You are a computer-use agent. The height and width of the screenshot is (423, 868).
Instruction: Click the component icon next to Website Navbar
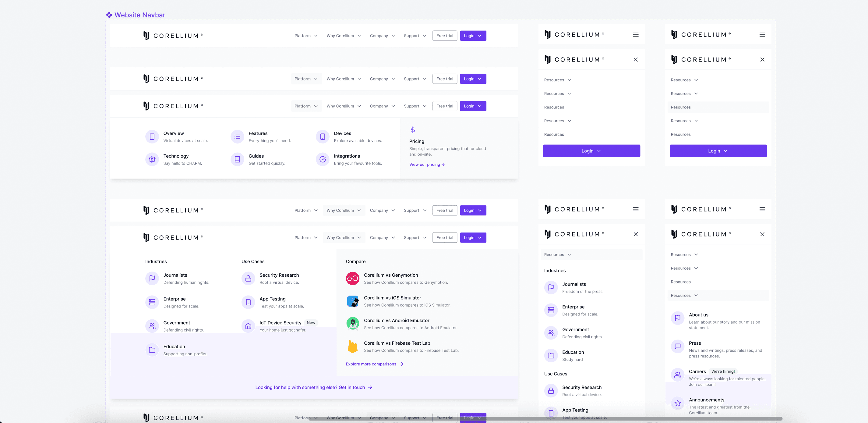pos(109,15)
